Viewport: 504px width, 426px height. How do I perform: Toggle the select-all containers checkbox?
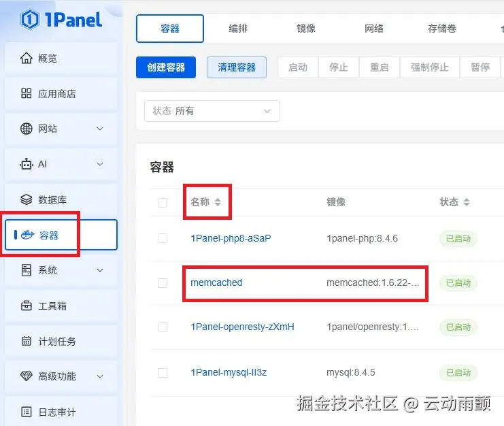pyautogui.click(x=163, y=203)
